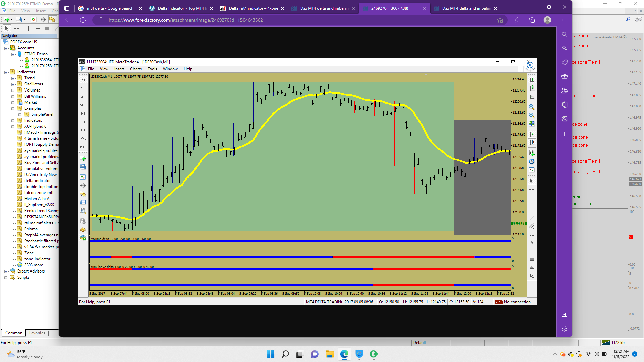Viewport: 644px width, 362px height.
Task: Open Edge Collections icon in toolbar
Action: pos(532,20)
